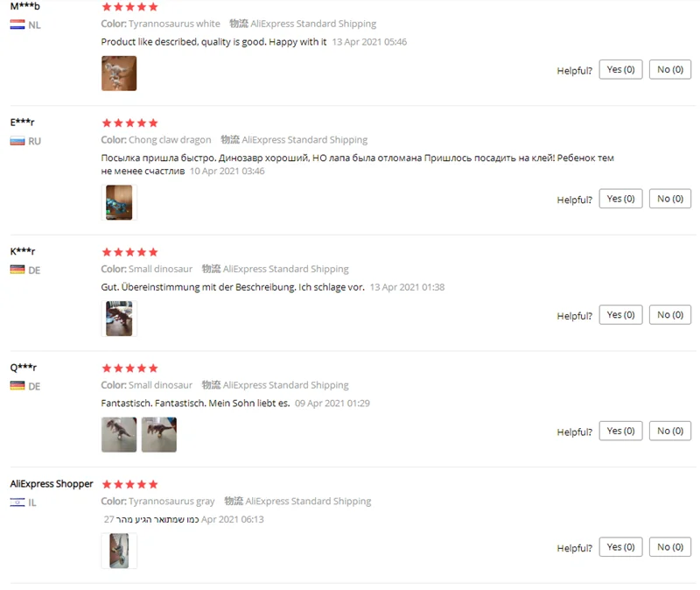
Task: Click the star rating on E***r's review
Action: coord(129,123)
